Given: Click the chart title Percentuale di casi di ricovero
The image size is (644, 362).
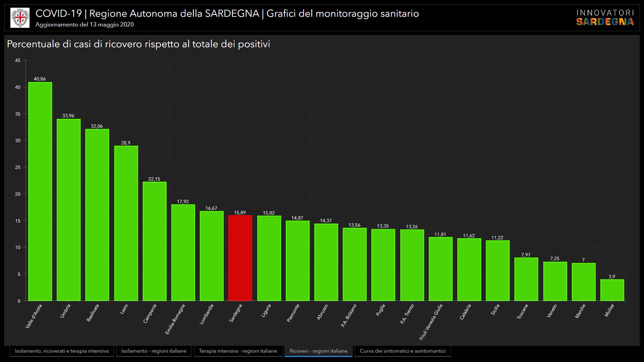Looking at the screenshot, I should coord(138,44).
